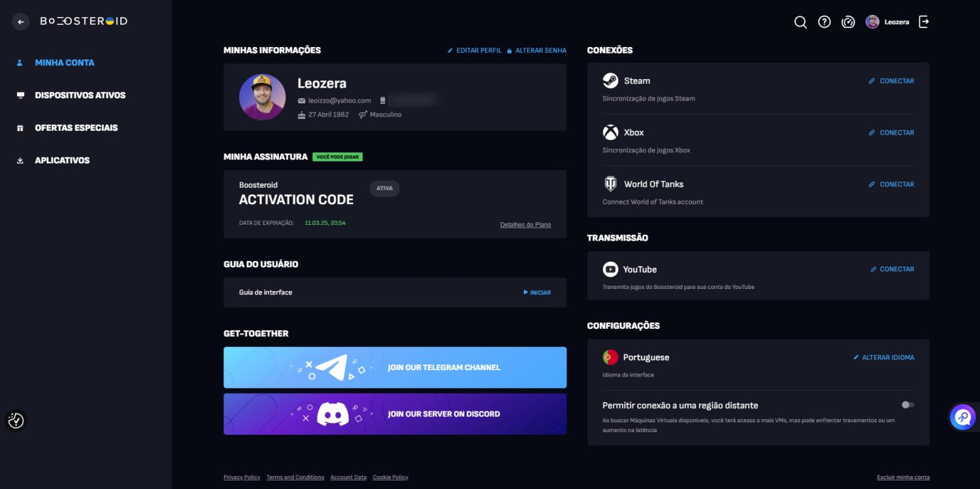Open Privacy Policy link

pyautogui.click(x=242, y=477)
